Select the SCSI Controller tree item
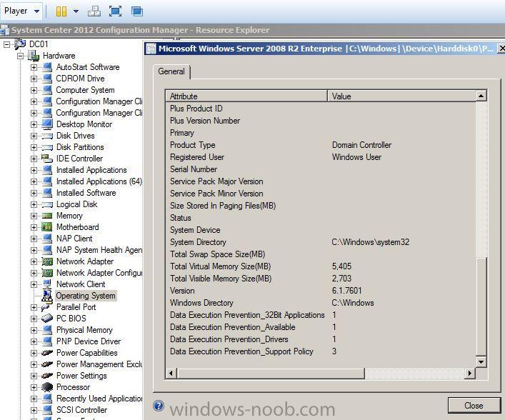The width and height of the screenshot is (505, 420). click(81, 410)
